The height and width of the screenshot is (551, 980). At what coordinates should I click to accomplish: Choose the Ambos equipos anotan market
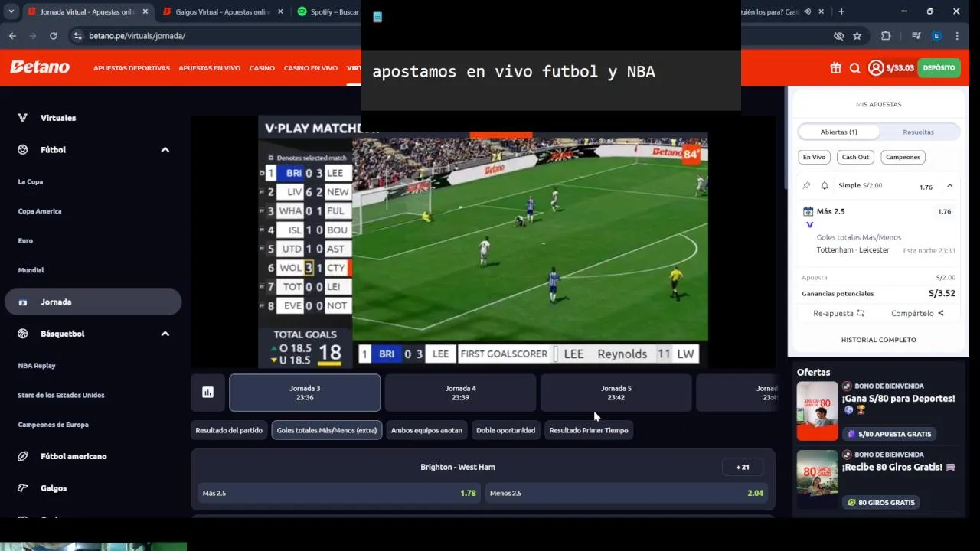tap(426, 430)
